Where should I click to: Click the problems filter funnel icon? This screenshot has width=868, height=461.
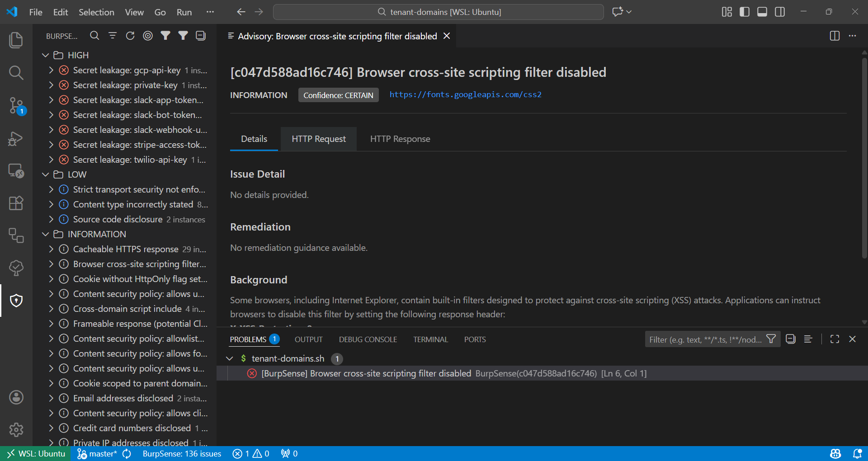[x=771, y=339]
